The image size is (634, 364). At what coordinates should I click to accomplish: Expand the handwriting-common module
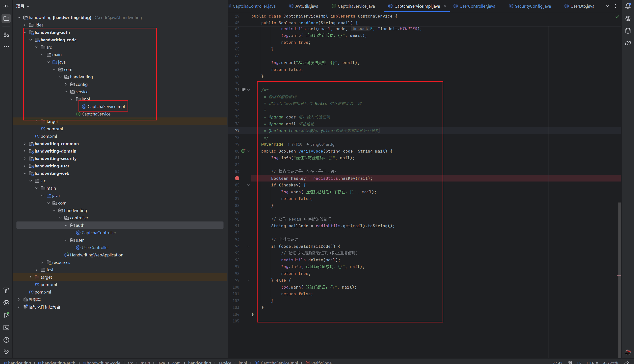tap(25, 144)
